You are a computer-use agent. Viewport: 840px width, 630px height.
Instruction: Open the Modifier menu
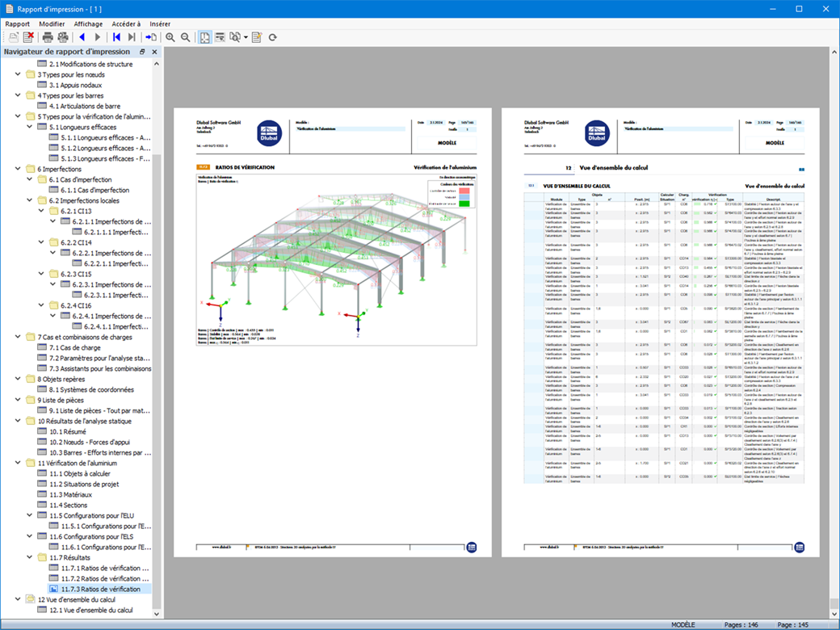pyautogui.click(x=52, y=23)
